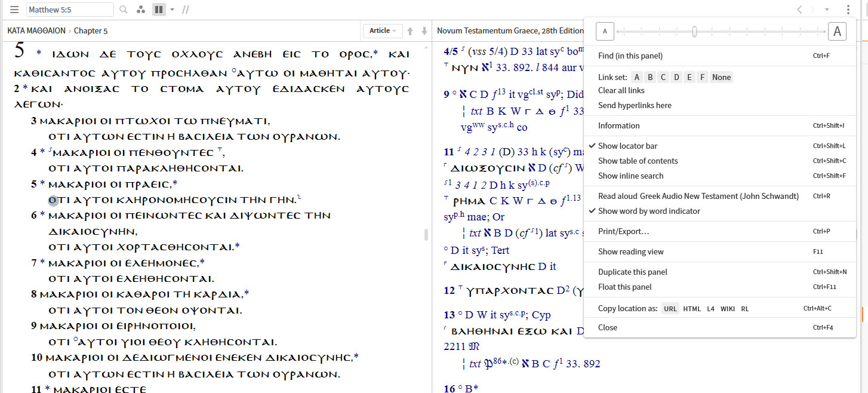Toggle the parallel columns view icon
Viewport: 868px width, 393px height.
(159, 10)
